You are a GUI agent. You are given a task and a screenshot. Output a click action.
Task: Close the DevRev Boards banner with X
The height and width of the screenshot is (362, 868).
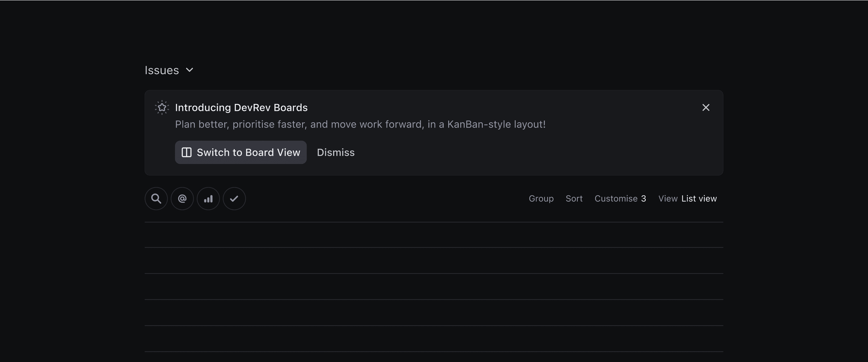tap(705, 108)
